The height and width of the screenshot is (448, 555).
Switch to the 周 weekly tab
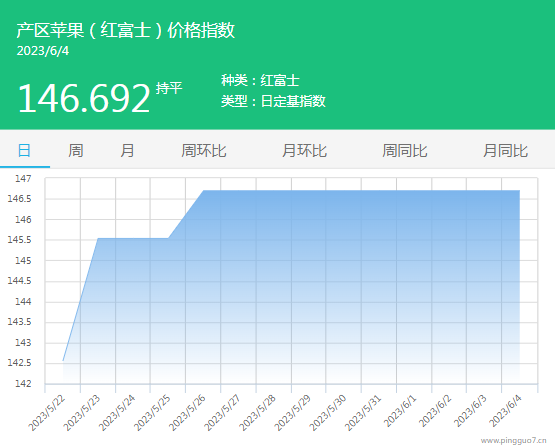pos(75,150)
